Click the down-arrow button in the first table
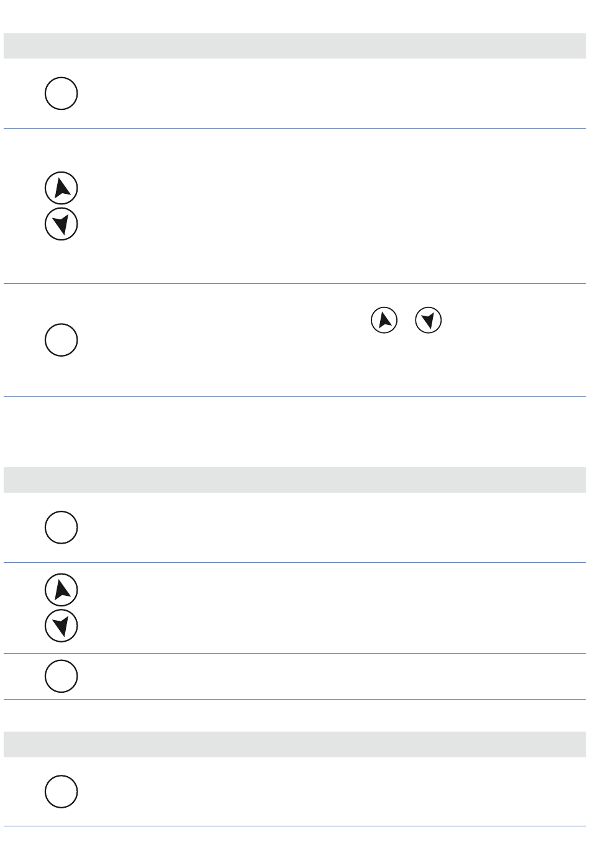This screenshot has width=590, height=868. click(61, 224)
